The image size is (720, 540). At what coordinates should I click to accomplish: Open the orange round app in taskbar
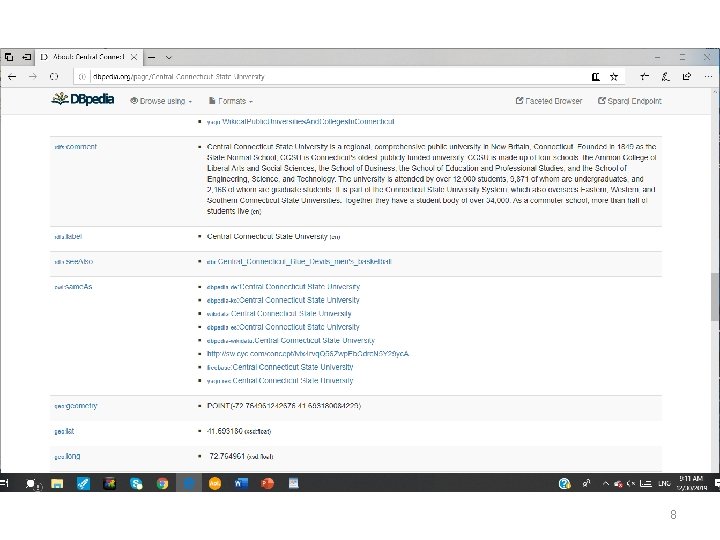tap(215, 484)
